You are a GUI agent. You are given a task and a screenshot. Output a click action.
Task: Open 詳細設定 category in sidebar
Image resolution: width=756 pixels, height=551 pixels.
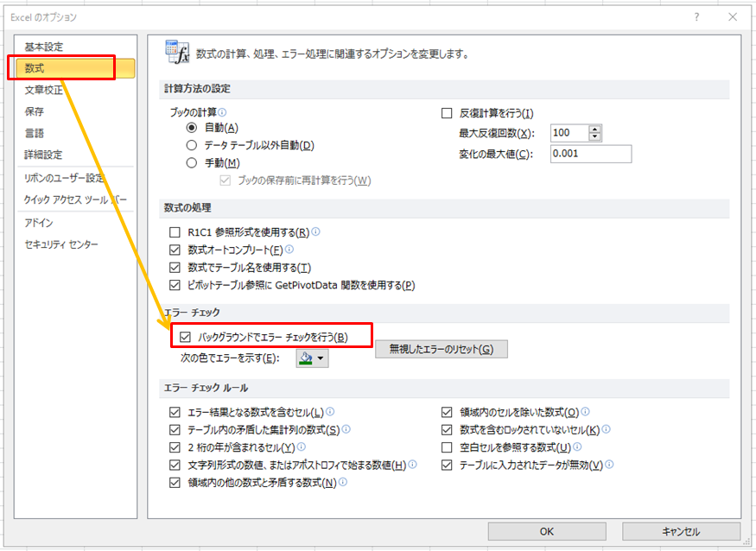coord(74,155)
